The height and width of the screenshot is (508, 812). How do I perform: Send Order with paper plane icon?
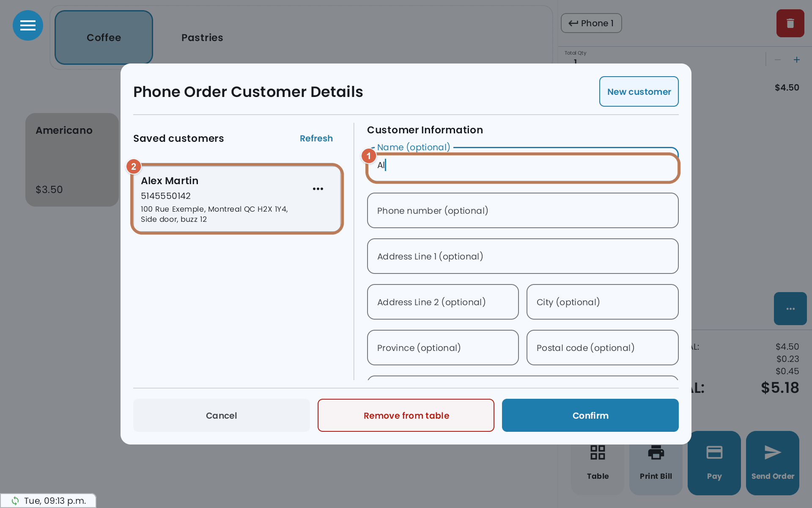tap(773, 463)
